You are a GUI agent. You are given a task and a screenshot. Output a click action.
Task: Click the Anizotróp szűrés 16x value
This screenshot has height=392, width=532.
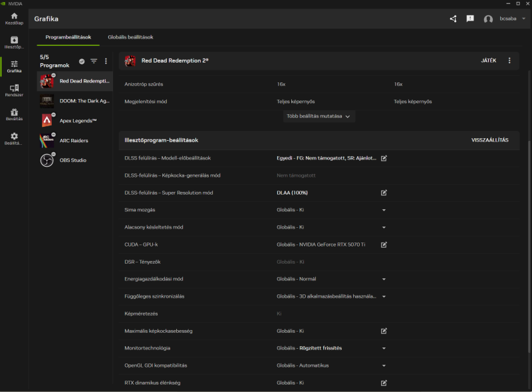pos(281,84)
